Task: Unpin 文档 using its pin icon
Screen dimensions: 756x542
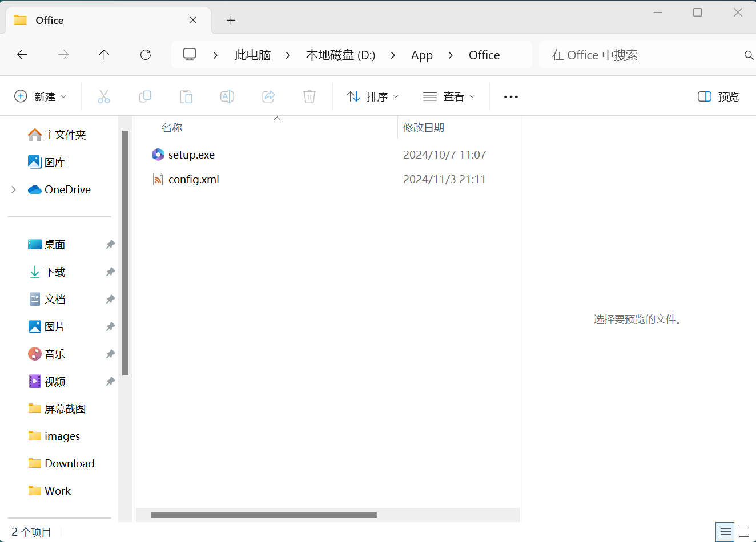Action: (110, 299)
